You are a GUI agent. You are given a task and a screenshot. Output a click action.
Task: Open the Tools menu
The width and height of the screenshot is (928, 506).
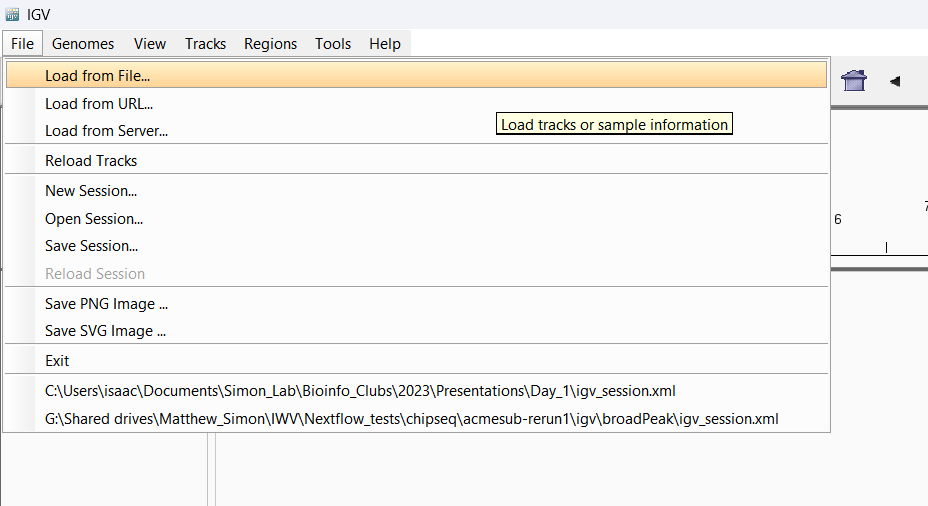tap(333, 44)
